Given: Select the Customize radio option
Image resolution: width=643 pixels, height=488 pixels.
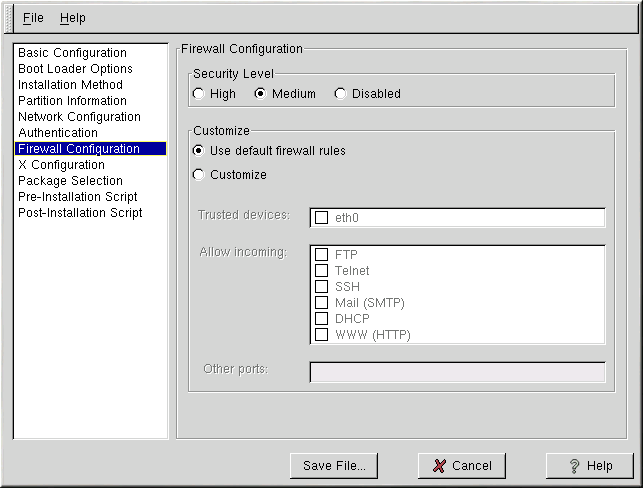Looking at the screenshot, I should (199, 175).
